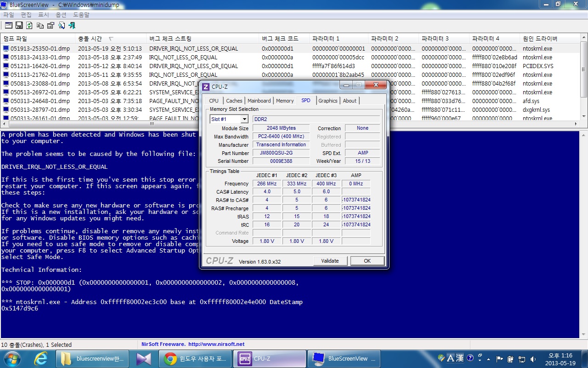The image size is (588, 368).
Task: Open the Action Center flag icon
Action: tap(499, 359)
